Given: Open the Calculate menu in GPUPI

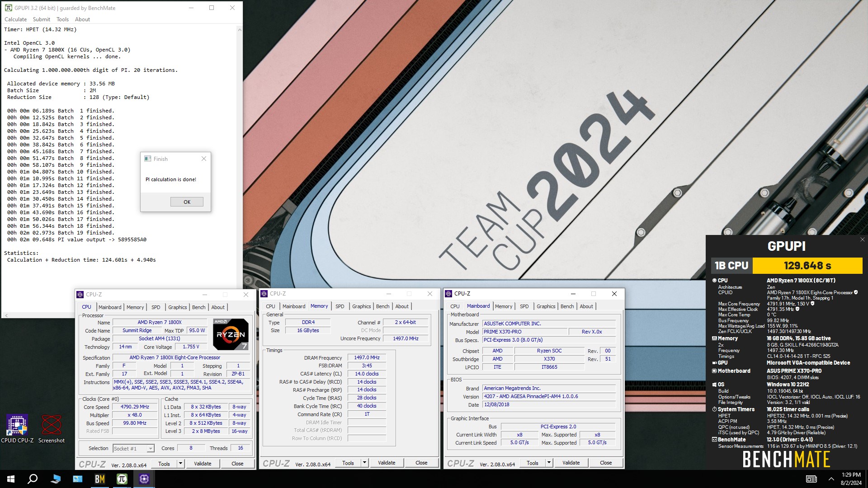Looking at the screenshot, I should click(x=16, y=19).
